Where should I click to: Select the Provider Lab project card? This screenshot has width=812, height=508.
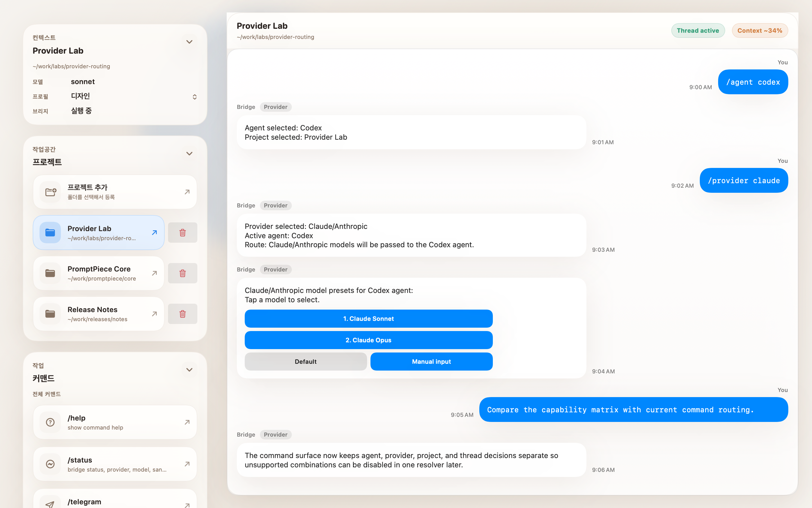tap(99, 233)
